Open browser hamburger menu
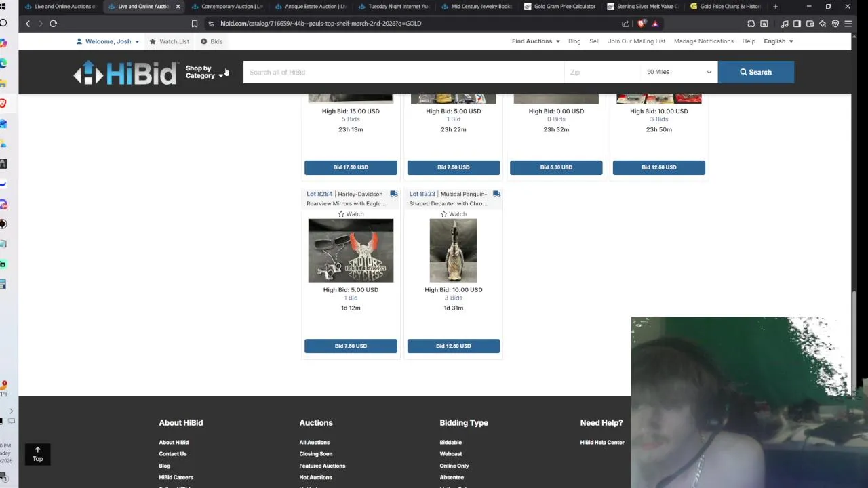868x488 pixels. tap(848, 23)
